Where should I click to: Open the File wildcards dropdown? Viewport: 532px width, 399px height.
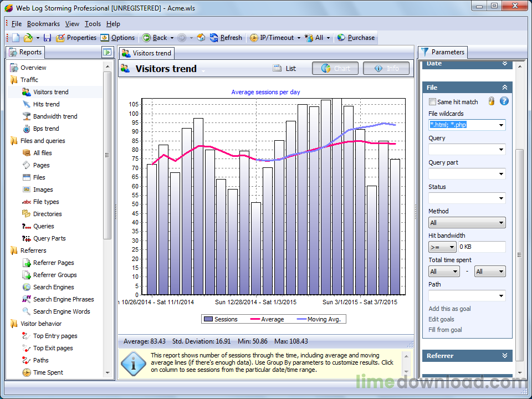click(x=502, y=125)
